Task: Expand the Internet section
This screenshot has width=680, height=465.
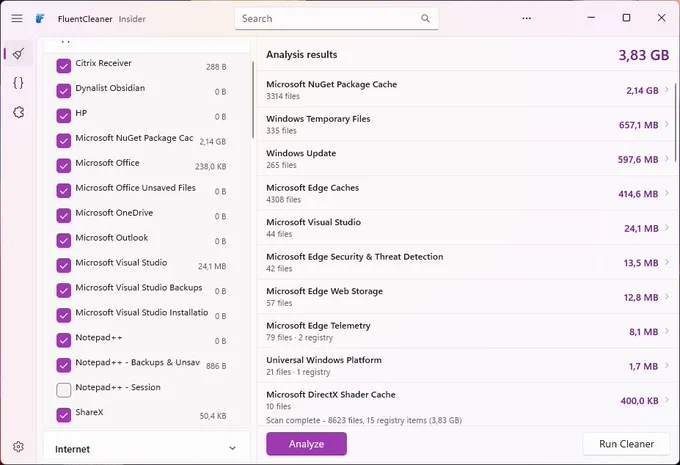Action: (232, 448)
